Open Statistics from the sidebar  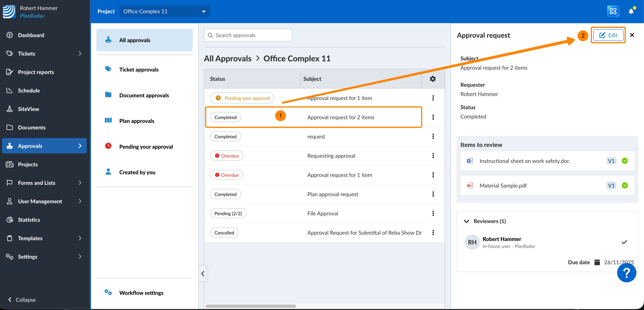pyautogui.click(x=29, y=220)
